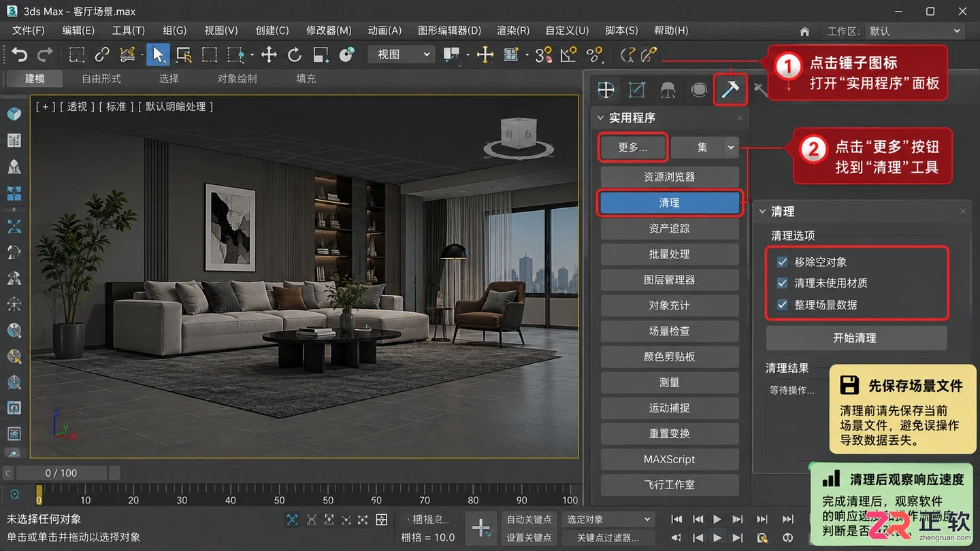Click the home icon beside 工作区
The image size is (980, 551).
tap(804, 31)
